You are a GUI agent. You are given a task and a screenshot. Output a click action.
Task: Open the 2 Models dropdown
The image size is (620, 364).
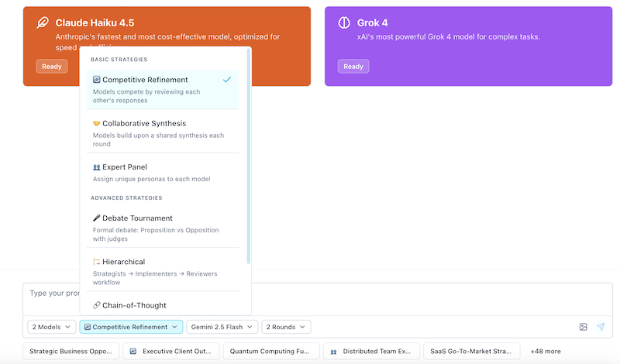(52, 327)
